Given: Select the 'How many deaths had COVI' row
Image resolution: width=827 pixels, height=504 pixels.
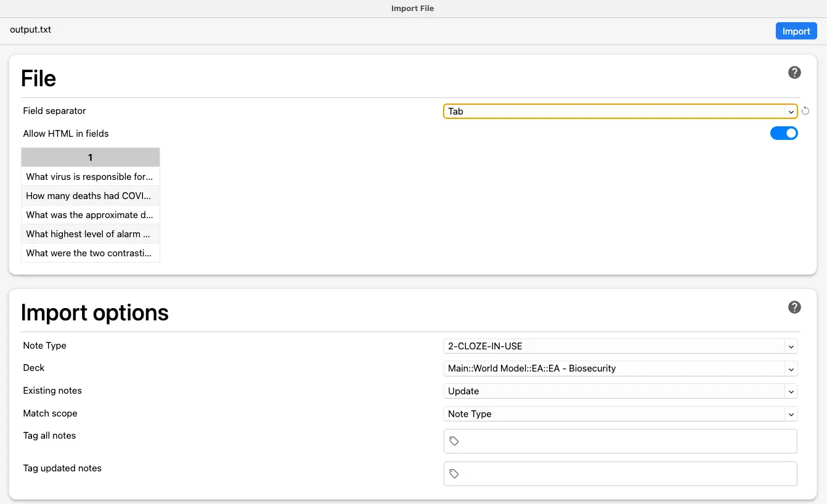Looking at the screenshot, I should (x=90, y=196).
